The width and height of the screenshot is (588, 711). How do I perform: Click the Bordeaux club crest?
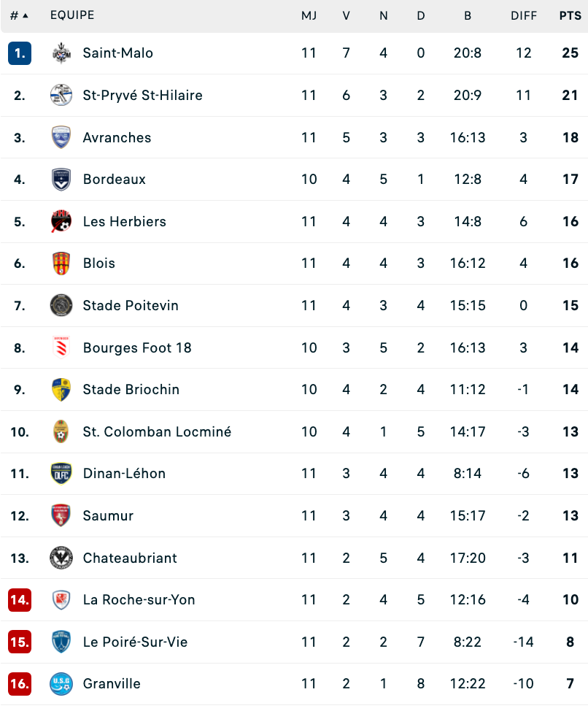[x=61, y=180]
